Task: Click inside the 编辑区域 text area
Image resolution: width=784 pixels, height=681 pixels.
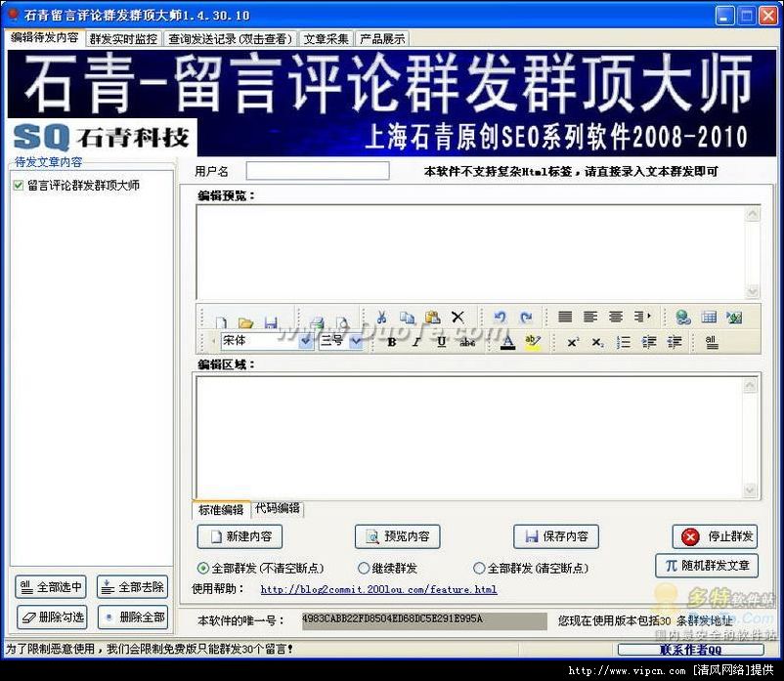Action: click(470, 437)
